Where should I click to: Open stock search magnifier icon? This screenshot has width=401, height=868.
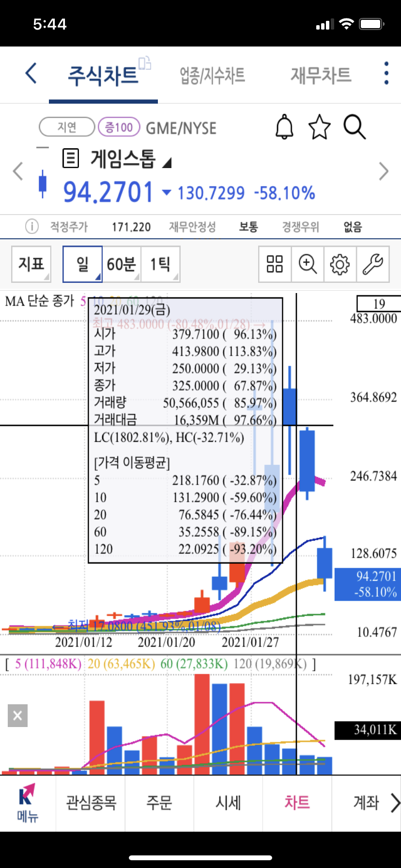click(355, 127)
